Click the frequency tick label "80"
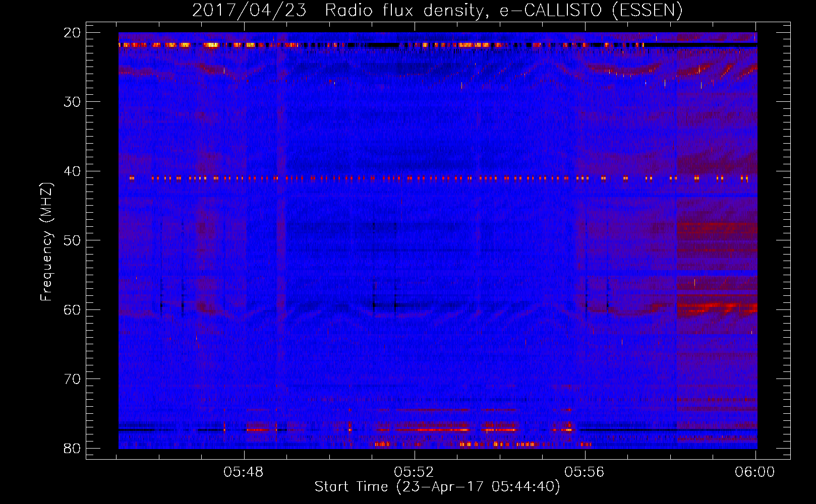 (x=73, y=448)
